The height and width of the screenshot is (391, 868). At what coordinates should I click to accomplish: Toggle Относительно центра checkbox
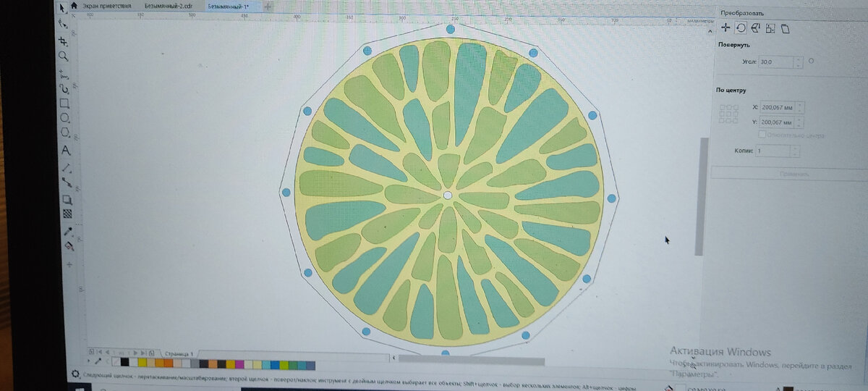click(762, 135)
